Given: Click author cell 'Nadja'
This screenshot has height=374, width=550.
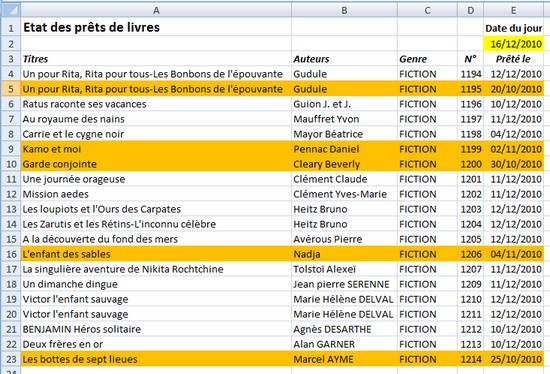Looking at the screenshot, I should (344, 254).
